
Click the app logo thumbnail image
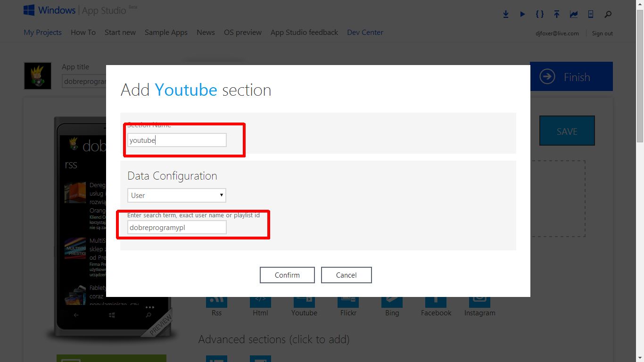click(38, 76)
